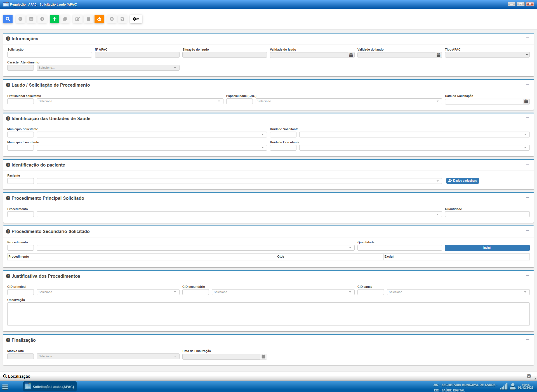The height and width of the screenshot is (392, 537).
Task: Open the Tipo APAC dropdown
Action: 487,55
